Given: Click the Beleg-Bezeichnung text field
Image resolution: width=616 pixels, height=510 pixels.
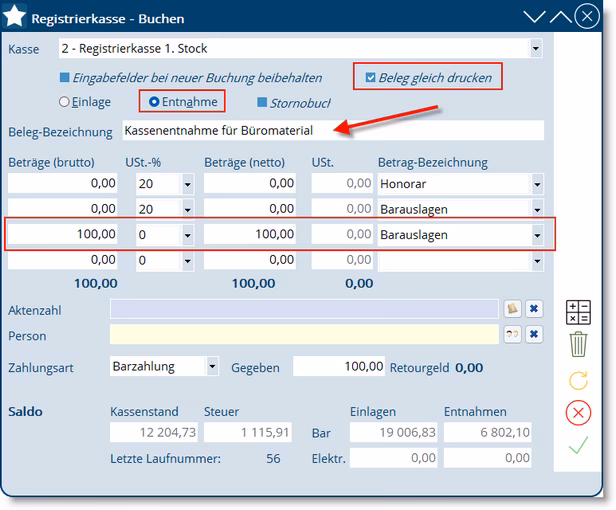Looking at the screenshot, I should [333, 130].
